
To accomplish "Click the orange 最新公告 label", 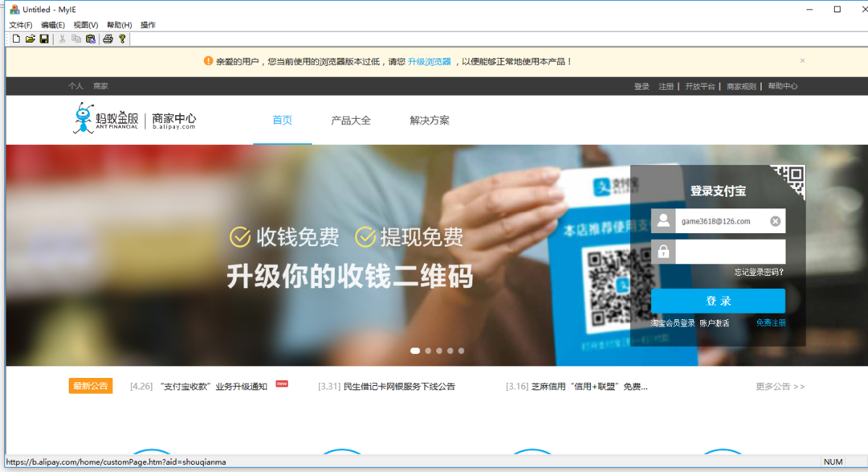I will tap(91, 386).
